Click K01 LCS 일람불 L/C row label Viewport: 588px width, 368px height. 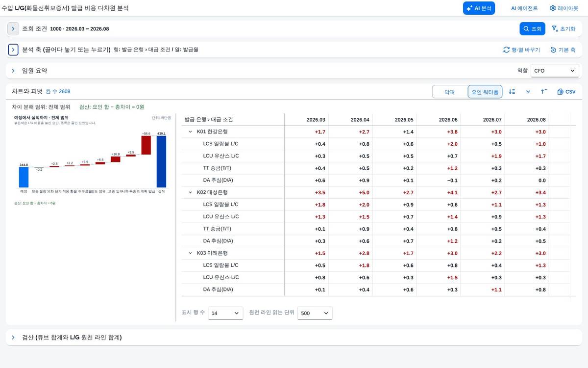220,144
